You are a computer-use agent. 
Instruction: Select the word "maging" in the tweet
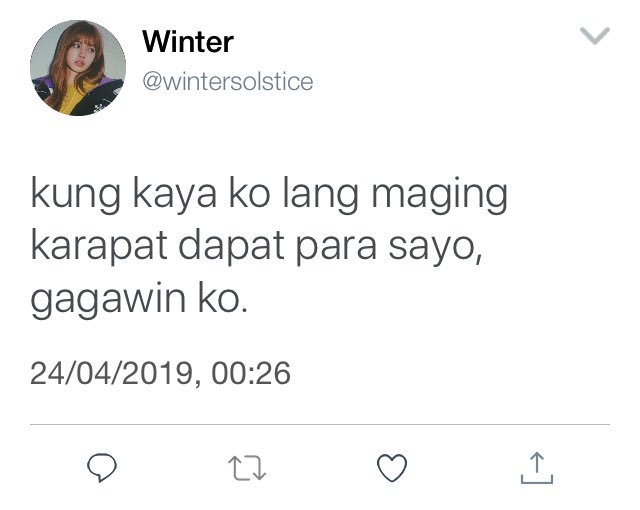439,195
